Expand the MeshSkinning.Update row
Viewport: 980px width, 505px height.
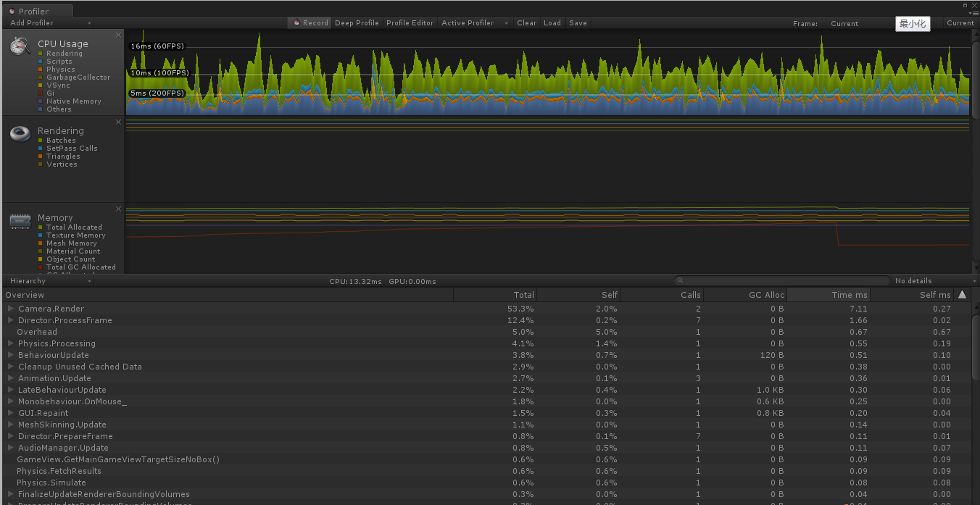coord(11,425)
